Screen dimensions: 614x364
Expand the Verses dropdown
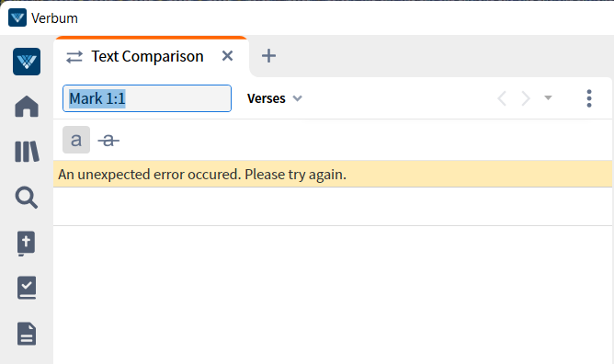coord(275,98)
